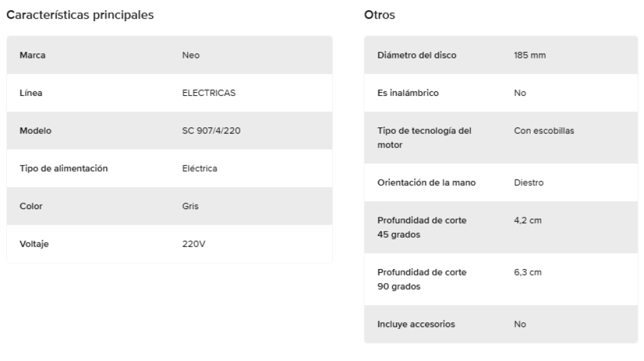Select the 185 mm value
The image size is (644, 361).
point(529,55)
